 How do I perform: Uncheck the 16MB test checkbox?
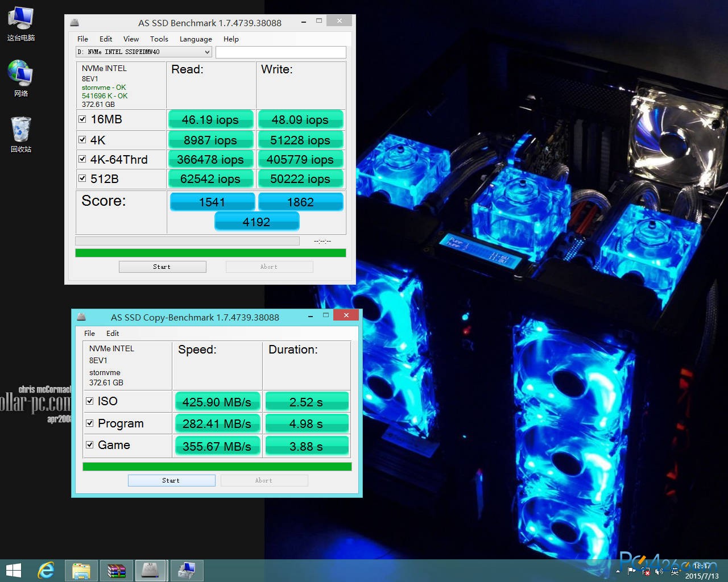tap(82, 119)
